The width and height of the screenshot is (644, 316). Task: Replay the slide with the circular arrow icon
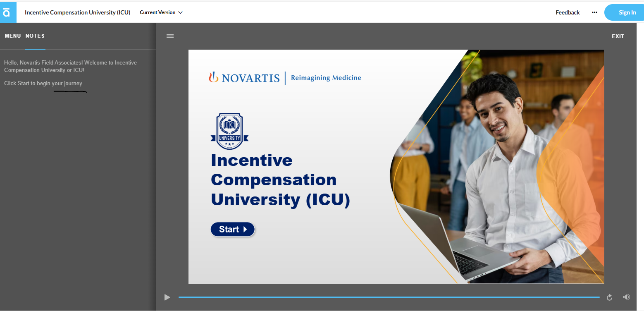tap(609, 297)
